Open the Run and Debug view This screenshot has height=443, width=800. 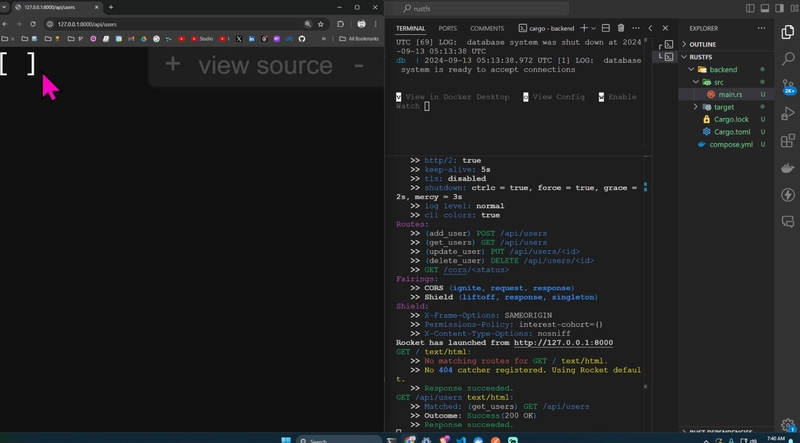coord(788,113)
